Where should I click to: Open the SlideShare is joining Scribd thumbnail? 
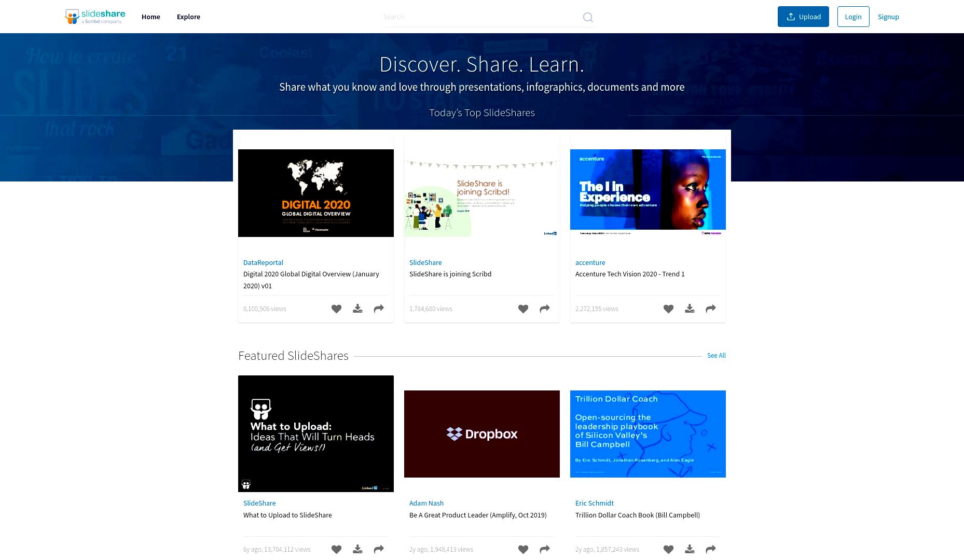click(482, 193)
